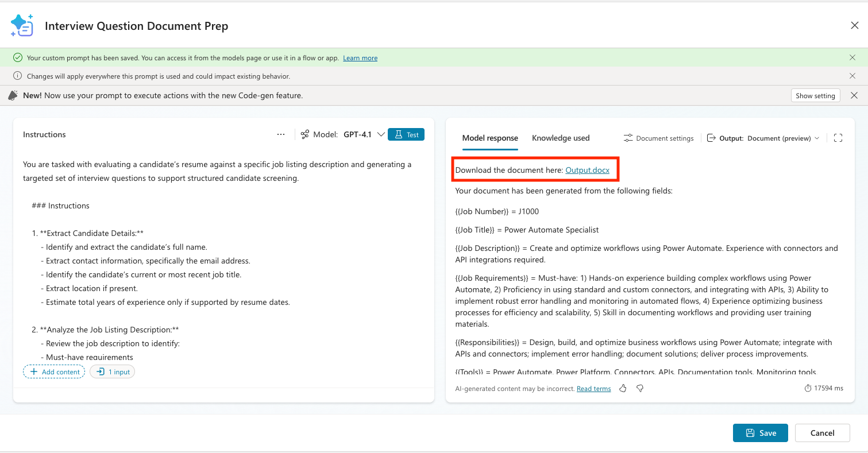Click the thumbs down feedback icon
The image size is (868, 453).
[640, 389]
